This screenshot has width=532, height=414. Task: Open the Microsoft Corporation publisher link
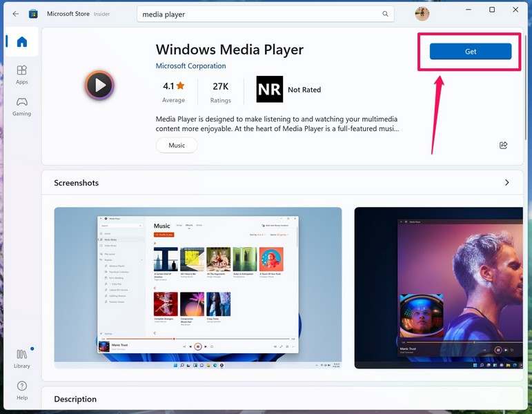tap(190, 66)
